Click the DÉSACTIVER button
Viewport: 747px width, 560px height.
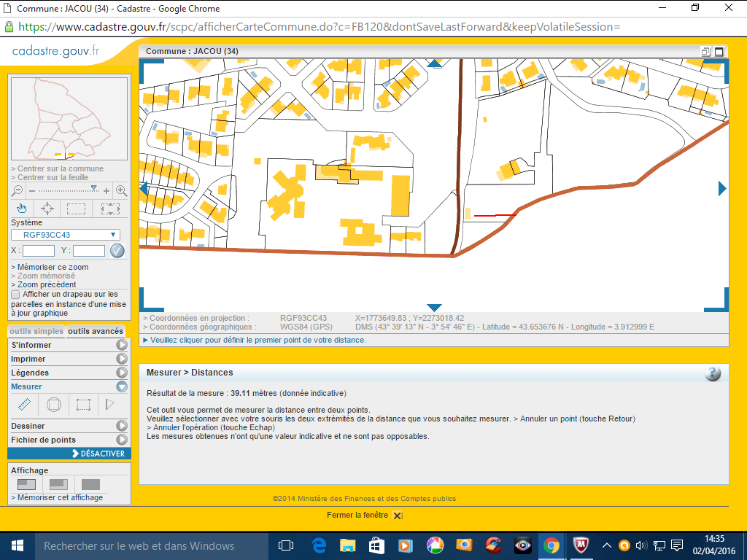[98, 454]
